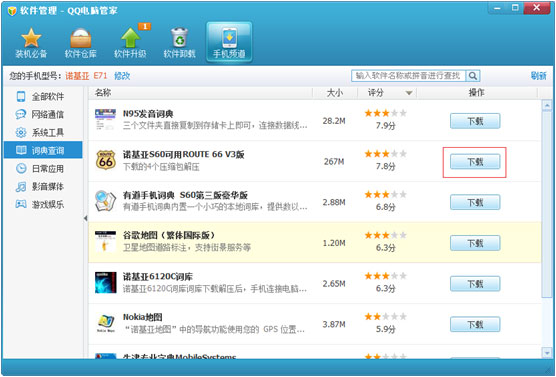Click the 267M size value
The image size is (556, 377).
tap(334, 162)
